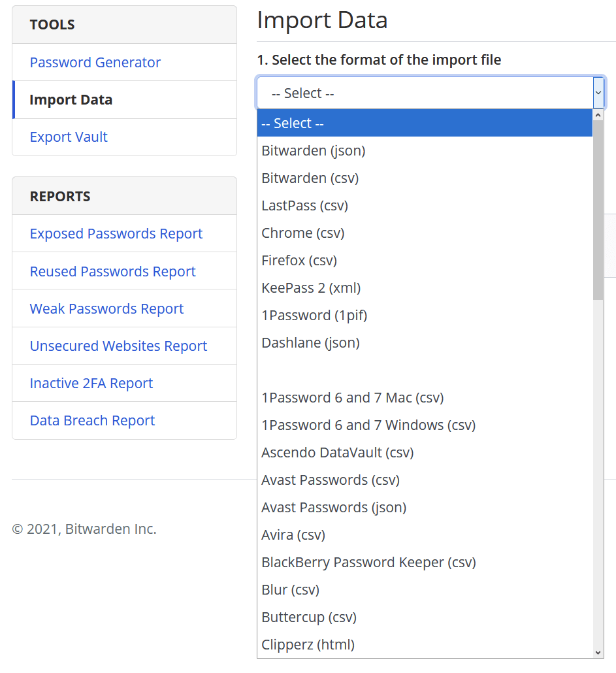Click the dropdown list scrollbar thumb
The image size is (616, 673).
[x=598, y=210]
